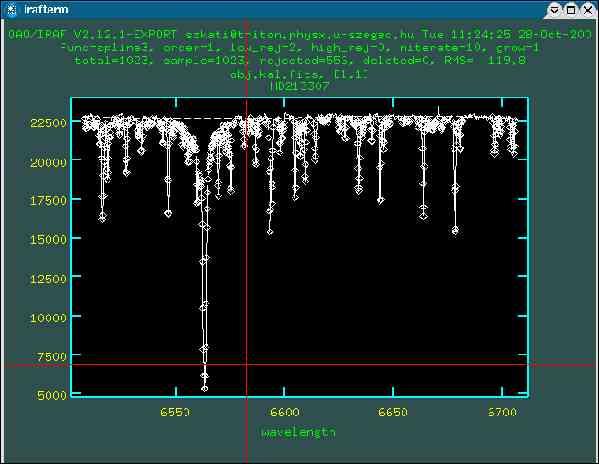Click the irafterm title text
Viewport: 599px width, 464px height.
pos(46,9)
